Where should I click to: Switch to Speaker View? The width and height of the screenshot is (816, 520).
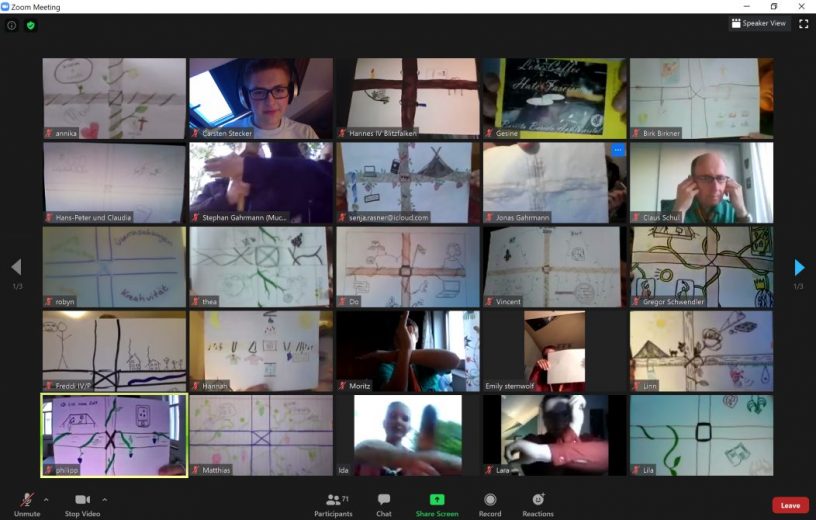tap(759, 23)
